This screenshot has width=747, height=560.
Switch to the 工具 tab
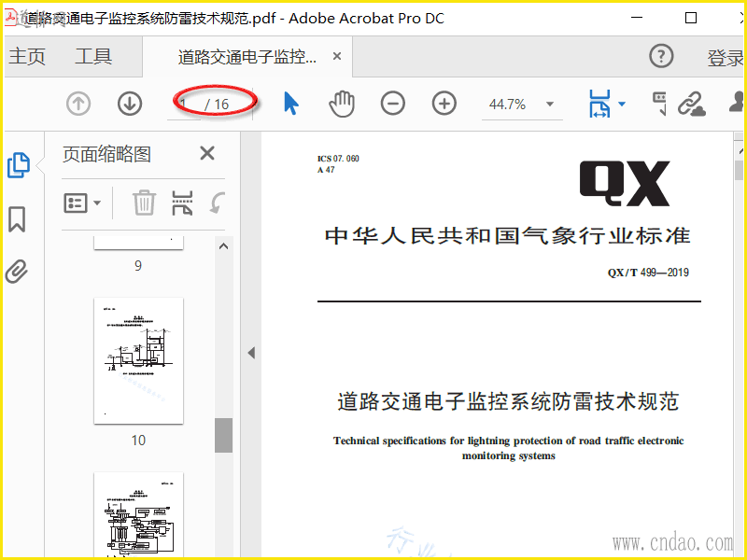tap(93, 57)
